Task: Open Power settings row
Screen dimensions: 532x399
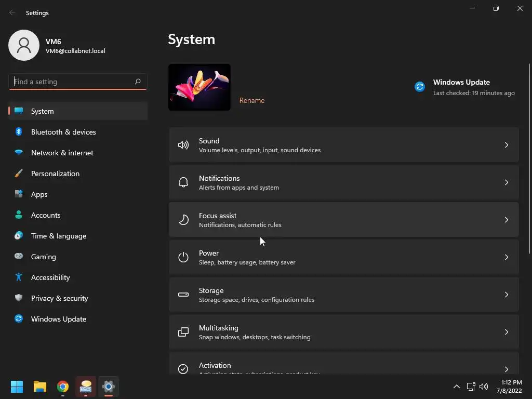Action: 344,257
